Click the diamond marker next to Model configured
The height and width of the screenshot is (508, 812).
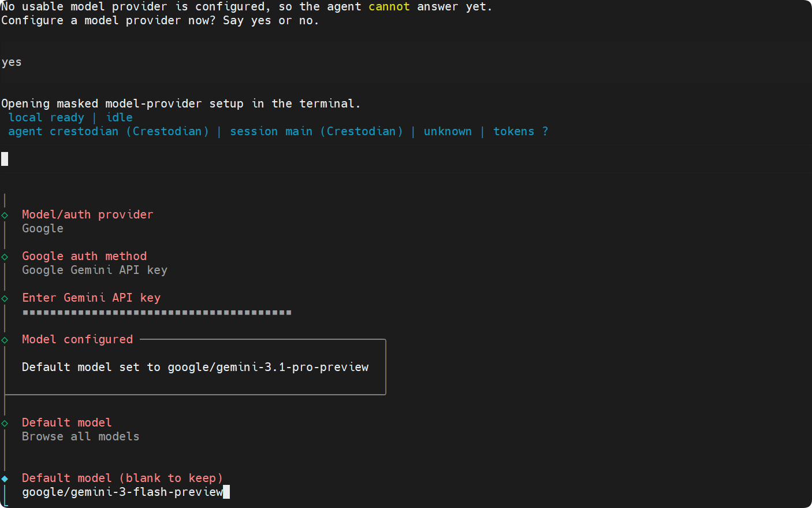[x=5, y=340]
